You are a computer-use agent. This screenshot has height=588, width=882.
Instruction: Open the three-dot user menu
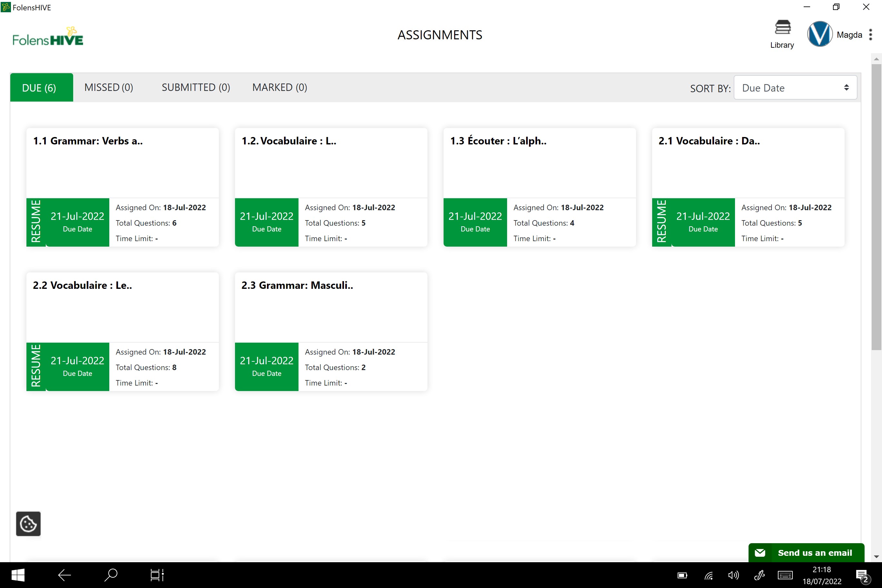[871, 34]
